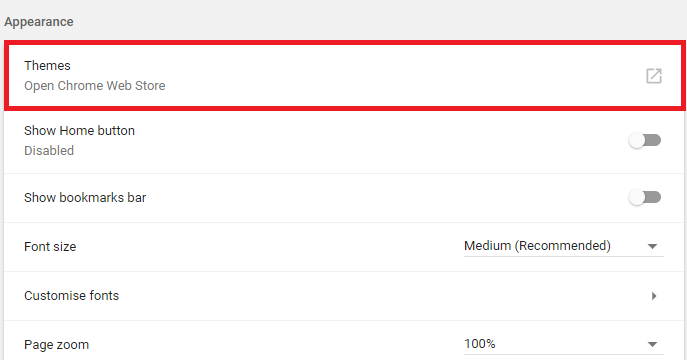The width and height of the screenshot is (687, 360).
Task: Click the Appearance section heading
Action: pyautogui.click(x=39, y=22)
